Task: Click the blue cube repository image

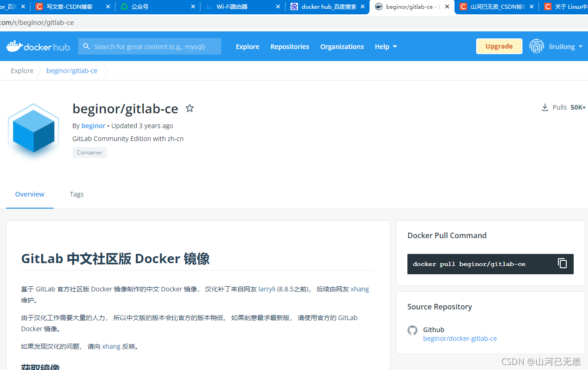Action: 33,131
